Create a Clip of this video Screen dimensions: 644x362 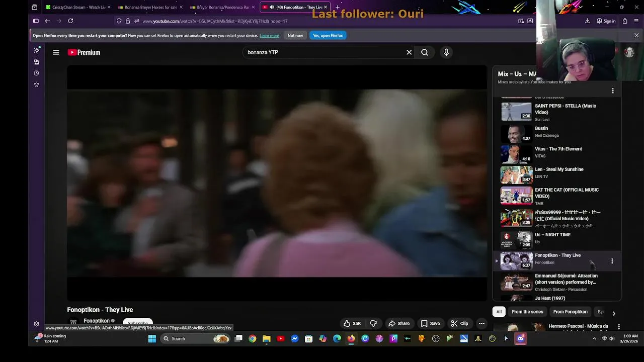coord(459,324)
